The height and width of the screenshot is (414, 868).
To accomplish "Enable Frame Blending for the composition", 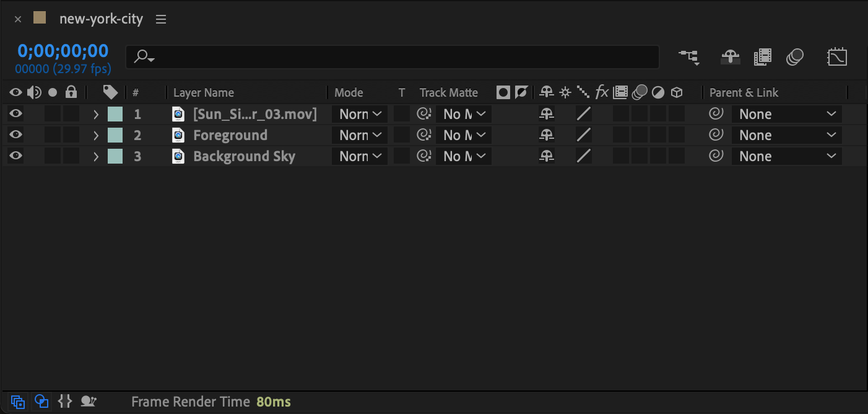I will click(x=763, y=57).
